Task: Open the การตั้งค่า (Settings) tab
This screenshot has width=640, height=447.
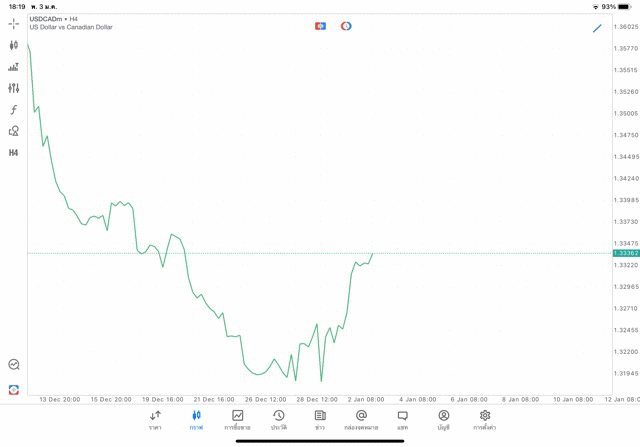Action: point(485,419)
